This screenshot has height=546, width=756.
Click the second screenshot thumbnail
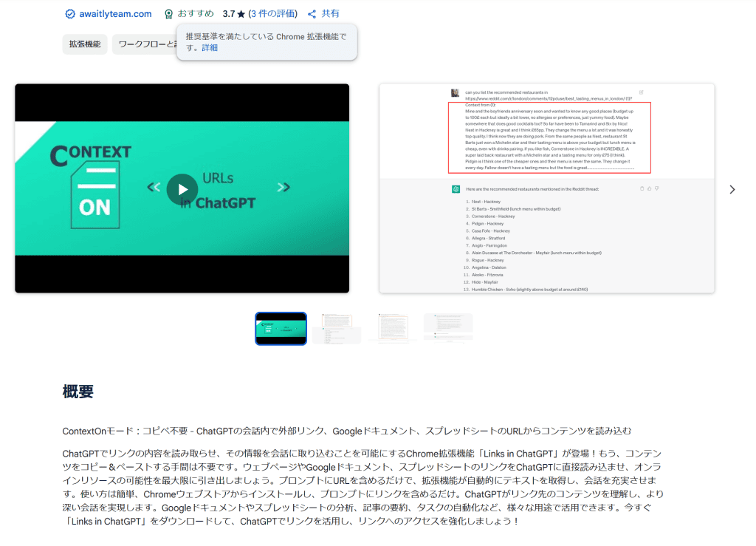(337, 327)
